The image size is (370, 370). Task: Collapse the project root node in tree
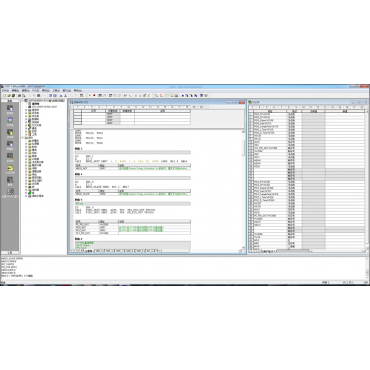pyautogui.click(x=23, y=100)
